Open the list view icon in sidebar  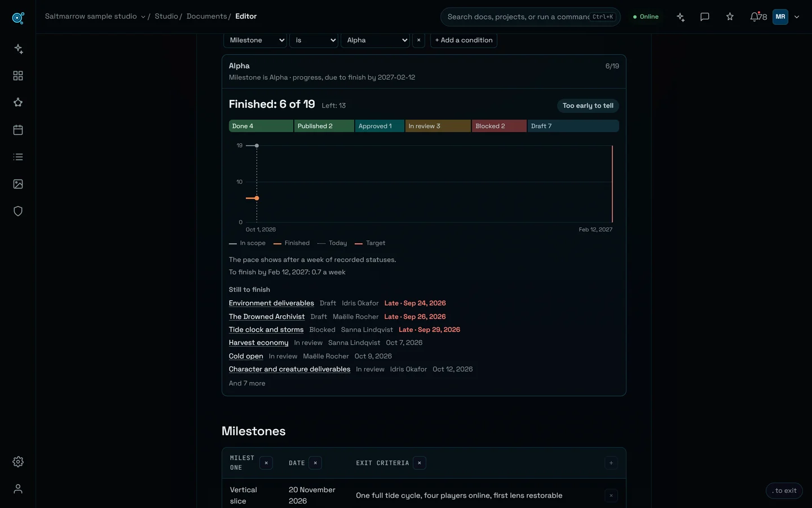point(18,157)
